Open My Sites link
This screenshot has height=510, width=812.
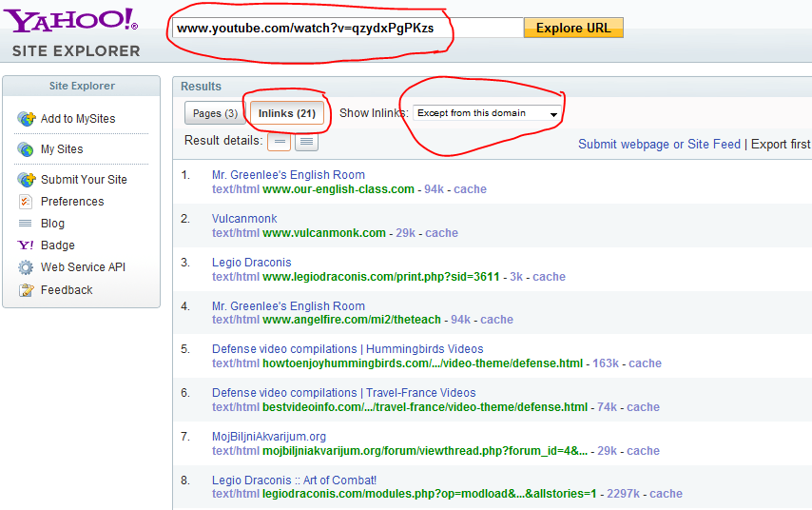(x=62, y=149)
